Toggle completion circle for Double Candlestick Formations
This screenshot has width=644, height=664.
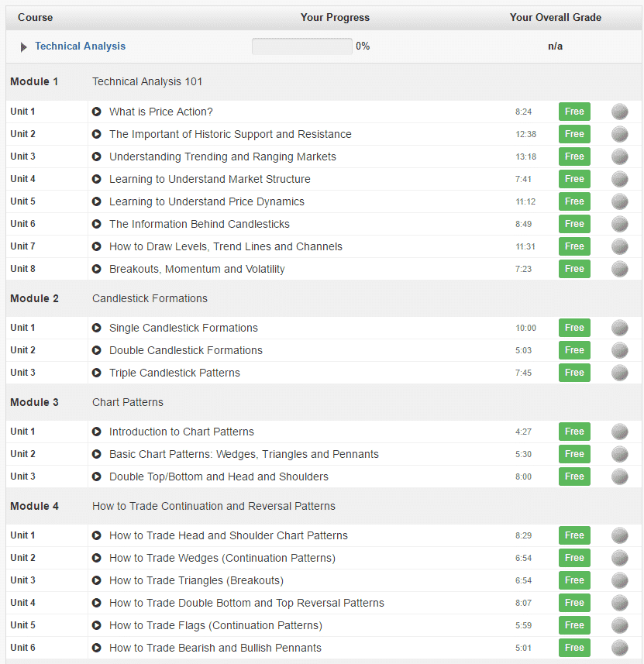click(619, 350)
